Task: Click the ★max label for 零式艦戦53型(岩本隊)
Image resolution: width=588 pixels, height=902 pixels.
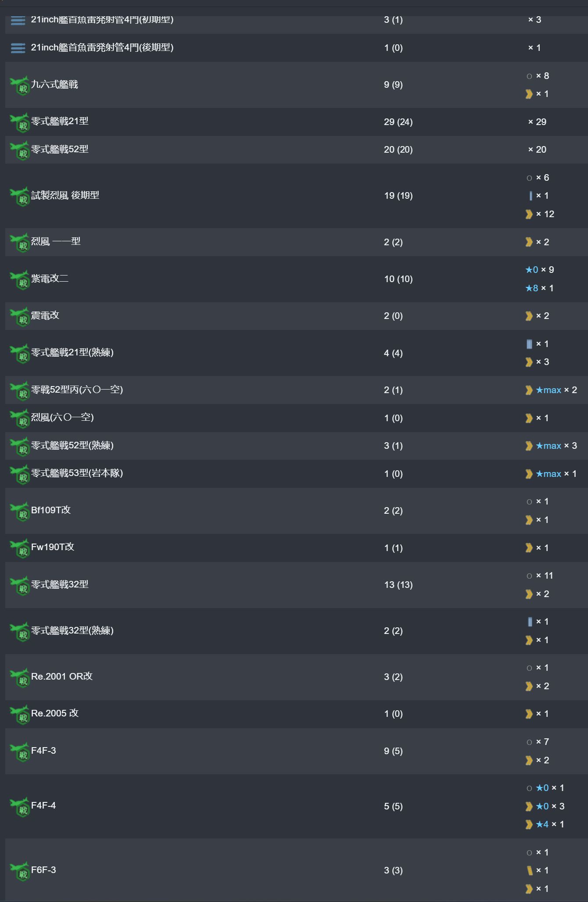Action: (x=549, y=474)
